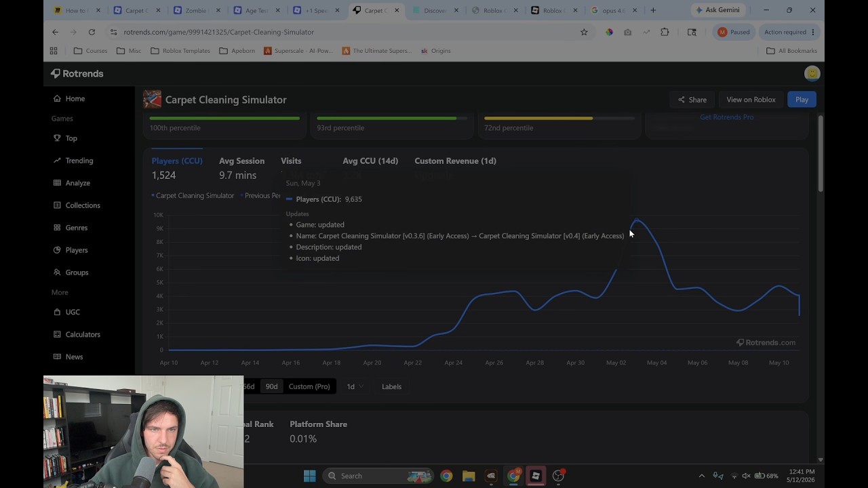Screen dimensions: 868x488
Task: Open the Chrome apps grid icon
Action: [54, 51]
